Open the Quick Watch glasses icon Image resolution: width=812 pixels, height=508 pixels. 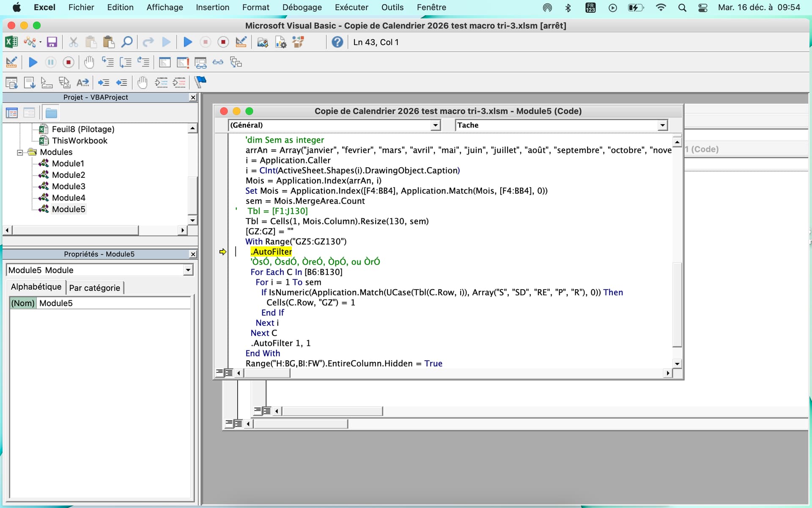point(218,63)
